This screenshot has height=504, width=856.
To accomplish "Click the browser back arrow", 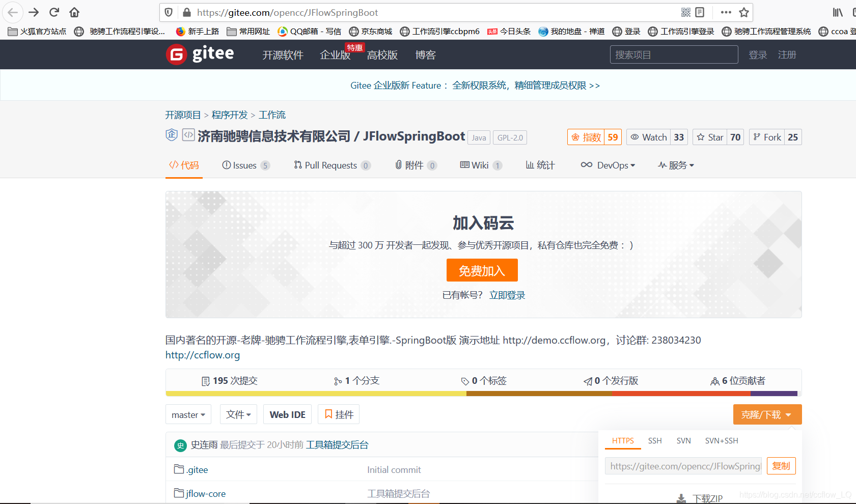I will [x=13, y=12].
